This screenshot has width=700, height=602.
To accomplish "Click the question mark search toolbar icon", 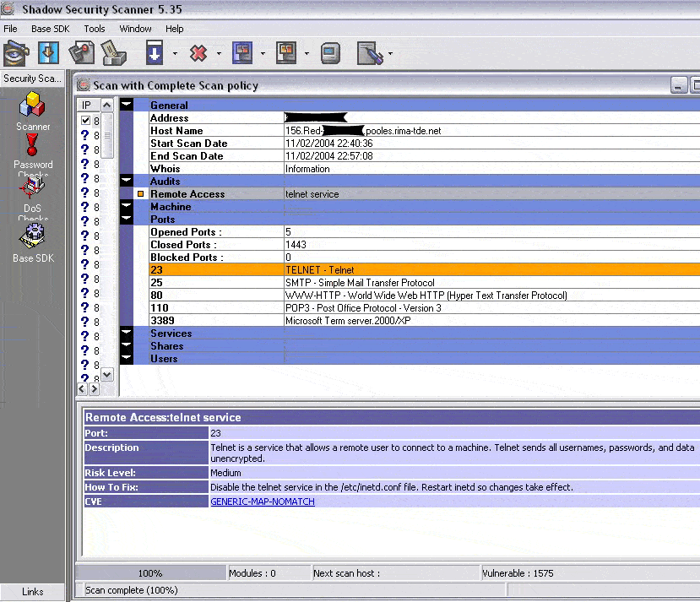I will tap(81, 52).
